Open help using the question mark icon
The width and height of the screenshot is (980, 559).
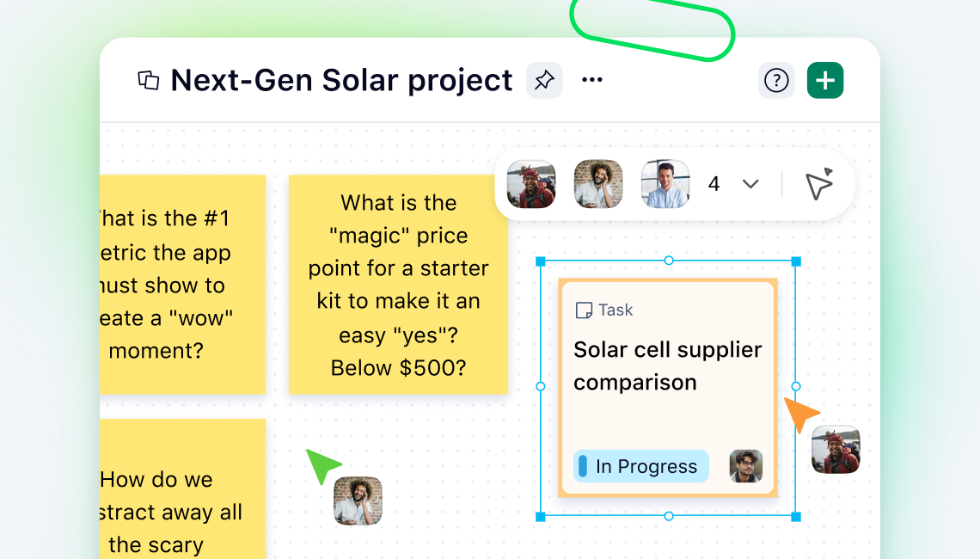click(776, 80)
